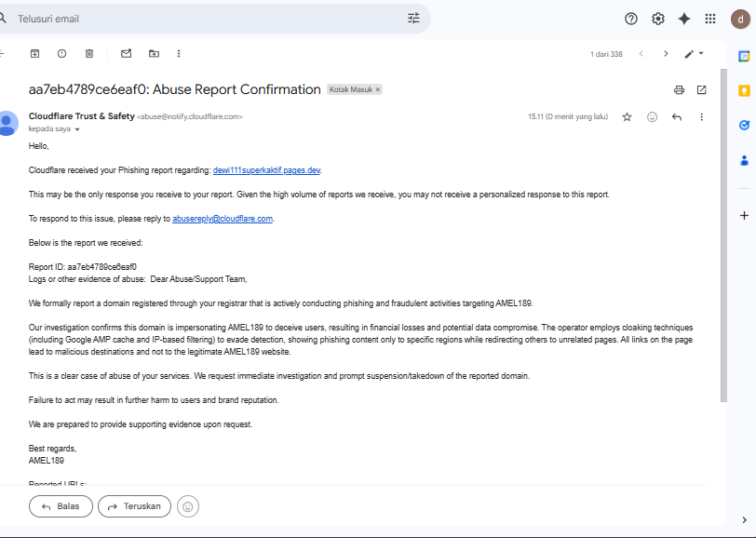Click sender name Cloudflare Trust & Safety

pyautogui.click(x=82, y=116)
